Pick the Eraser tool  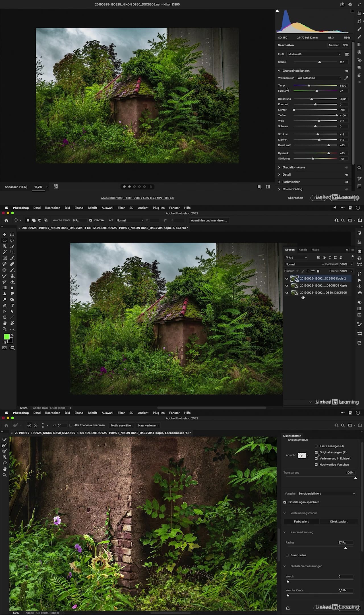12,282
